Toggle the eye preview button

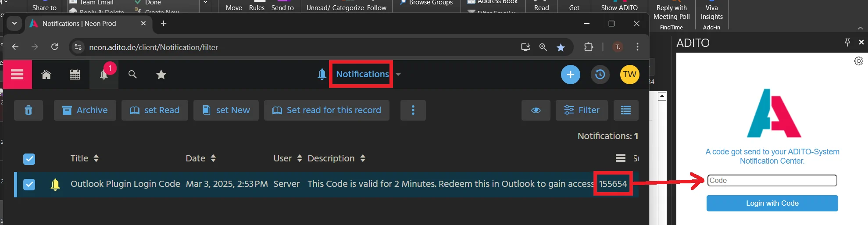tap(536, 110)
